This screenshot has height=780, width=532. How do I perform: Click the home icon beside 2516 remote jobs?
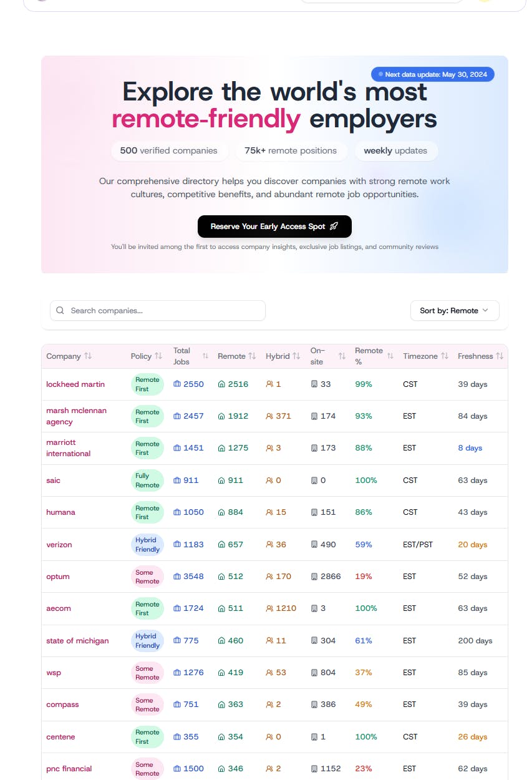pyautogui.click(x=221, y=384)
